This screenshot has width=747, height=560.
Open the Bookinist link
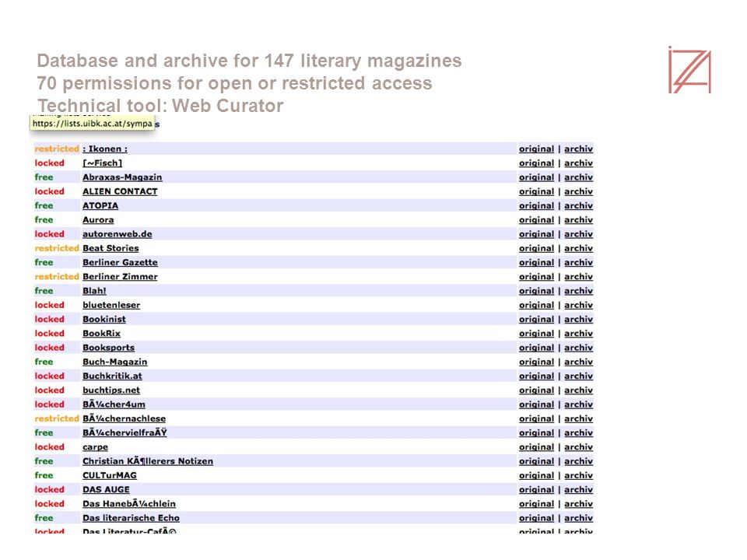(x=104, y=320)
